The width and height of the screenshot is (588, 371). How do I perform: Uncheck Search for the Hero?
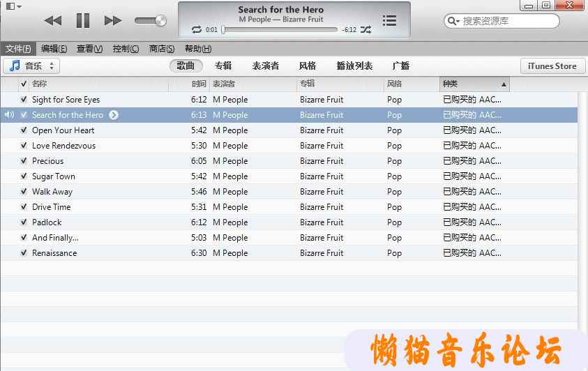point(24,115)
